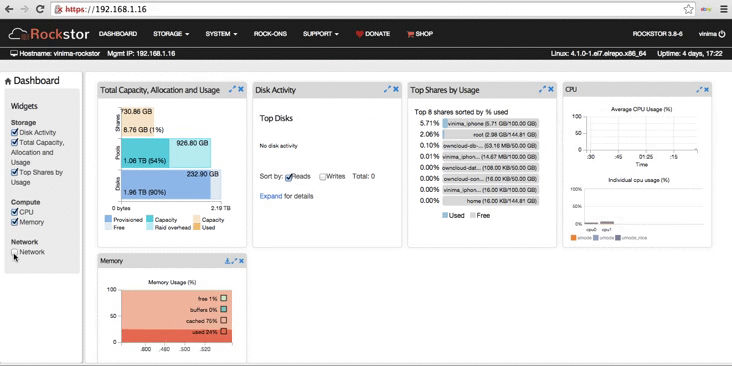The width and height of the screenshot is (732, 366).
Task: Close the Memory widget
Action: [x=241, y=261]
